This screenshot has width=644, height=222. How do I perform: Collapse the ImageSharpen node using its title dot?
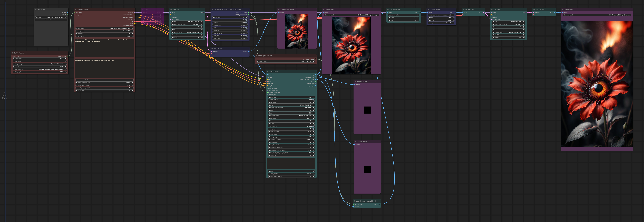[388, 10]
